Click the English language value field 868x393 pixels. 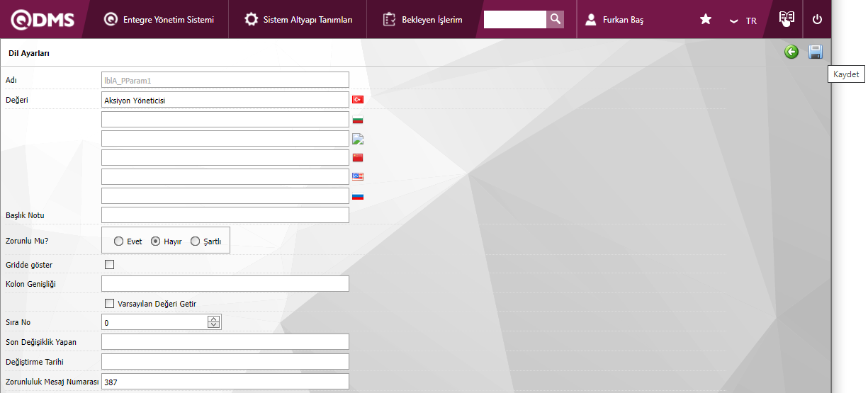225,176
